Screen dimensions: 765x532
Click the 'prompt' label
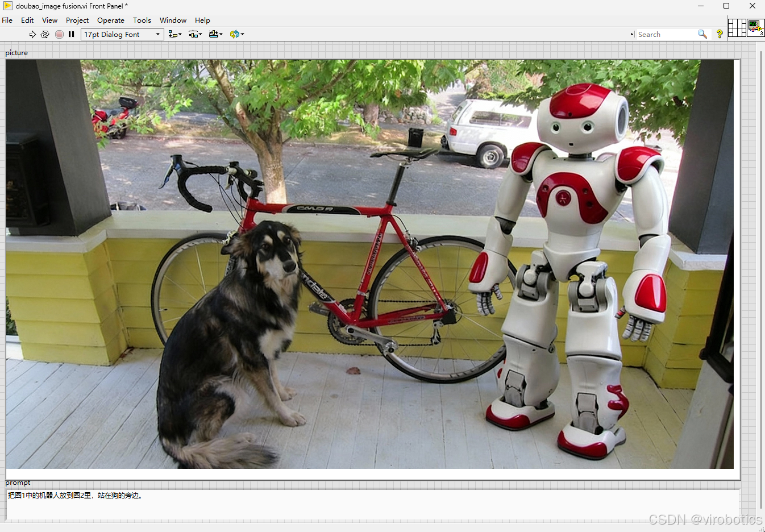[x=18, y=483]
